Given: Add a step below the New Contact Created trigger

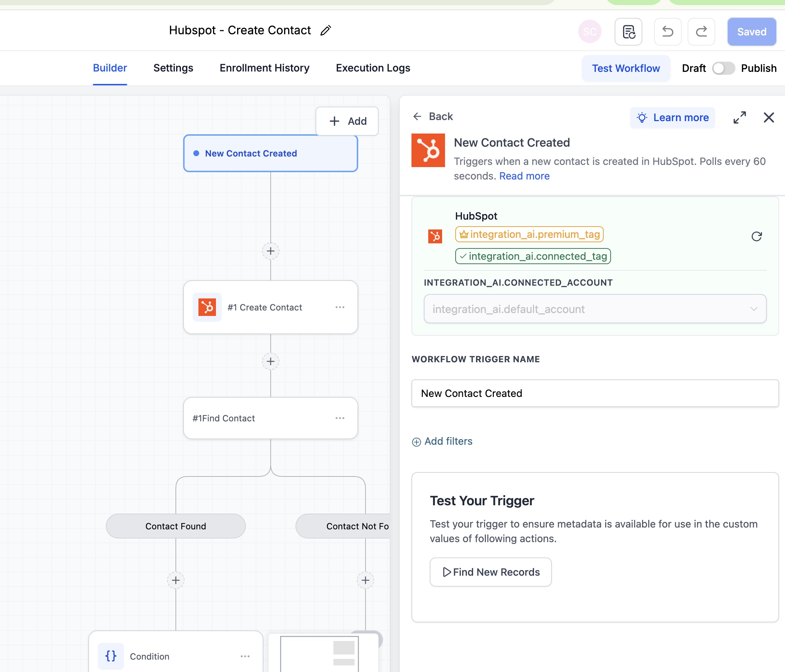Looking at the screenshot, I should click(271, 251).
